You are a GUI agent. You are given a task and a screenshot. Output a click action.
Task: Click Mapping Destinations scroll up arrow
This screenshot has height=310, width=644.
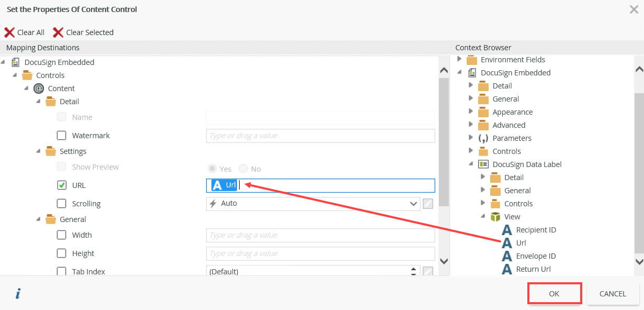click(444, 70)
